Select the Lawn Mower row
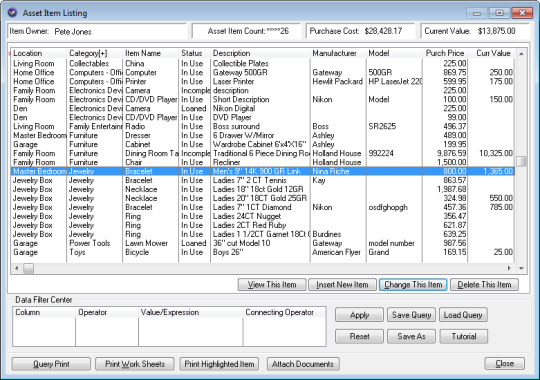 [263, 243]
